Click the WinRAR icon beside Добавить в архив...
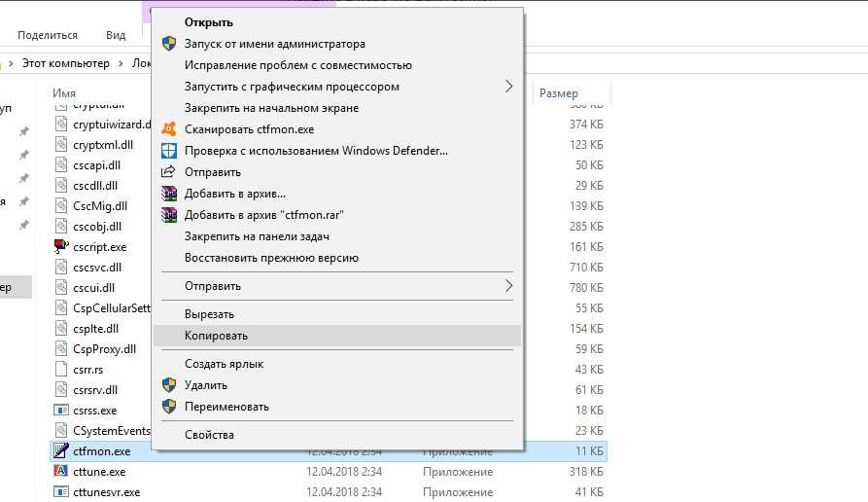The height and width of the screenshot is (502, 868). point(169,194)
